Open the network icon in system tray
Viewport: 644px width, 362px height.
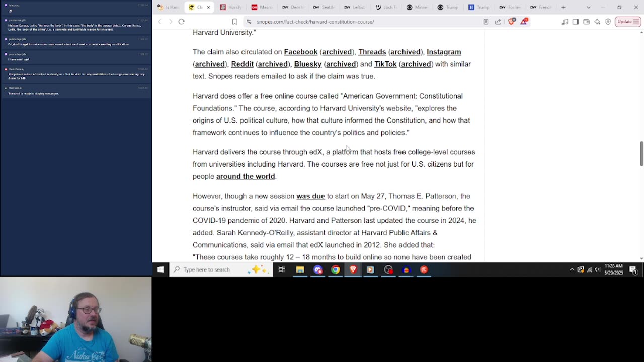tap(589, 269)
